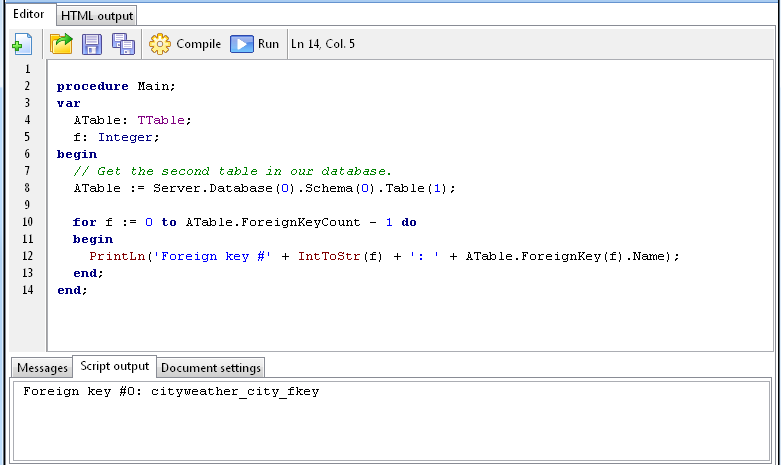Click the 'begin' keyword on line 11
The image size is (781, 465).
point(93,239)
